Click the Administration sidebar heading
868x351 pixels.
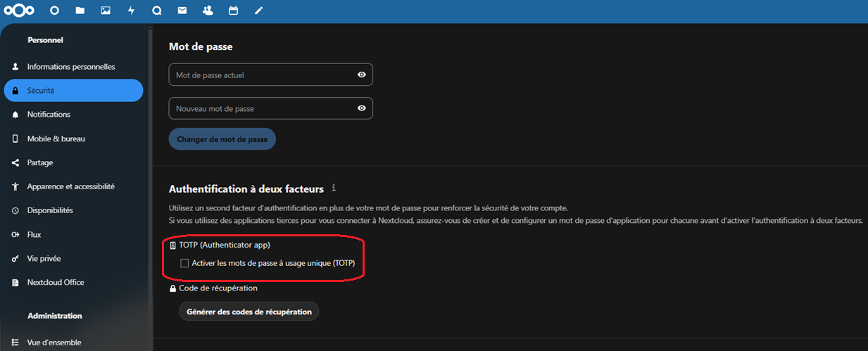coord(54,316)
